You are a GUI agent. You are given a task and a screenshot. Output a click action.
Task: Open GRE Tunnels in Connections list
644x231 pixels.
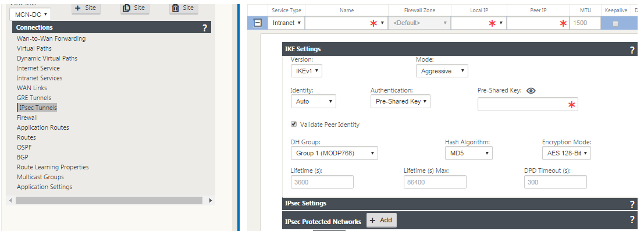point(34,98)
